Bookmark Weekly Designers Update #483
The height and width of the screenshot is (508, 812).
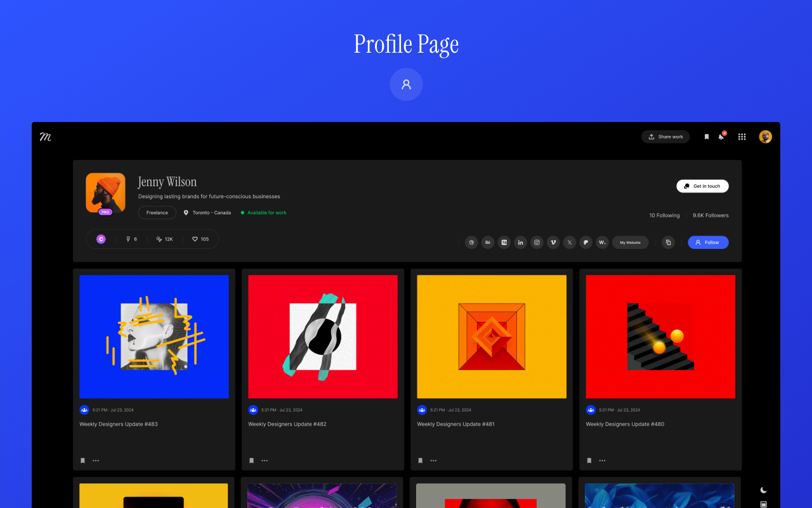coord(82,460)
